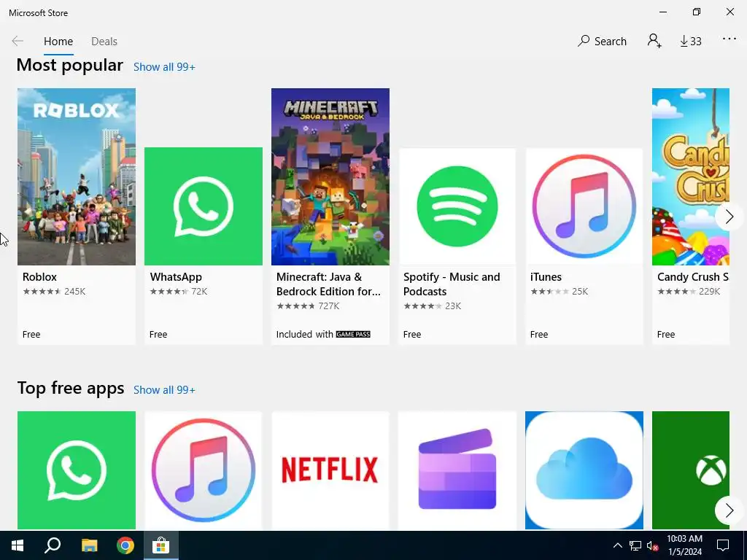Open the iTunes icon in Most popular
Viewport: 747px width, 560px height.
(584, 206)
